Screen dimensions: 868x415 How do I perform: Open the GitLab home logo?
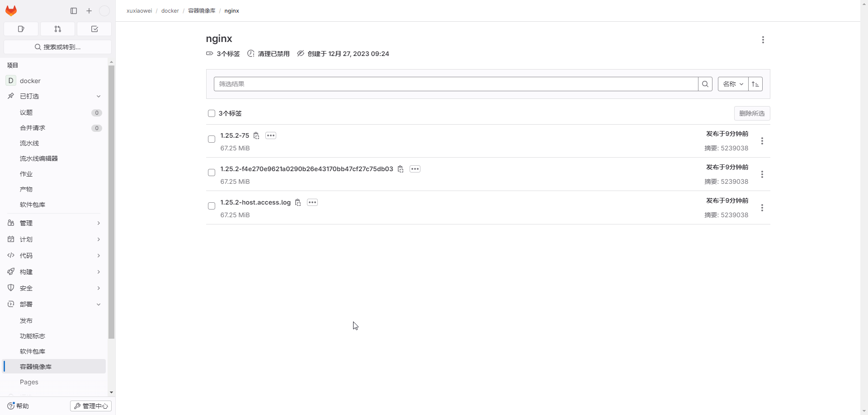11,10
